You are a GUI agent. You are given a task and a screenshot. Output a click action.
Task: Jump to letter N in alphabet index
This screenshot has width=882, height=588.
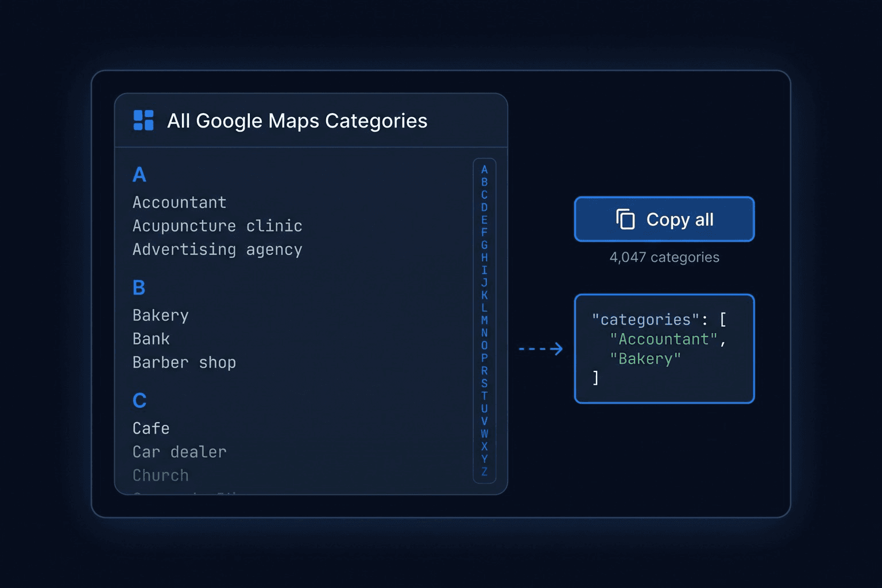tap(485, 333)
